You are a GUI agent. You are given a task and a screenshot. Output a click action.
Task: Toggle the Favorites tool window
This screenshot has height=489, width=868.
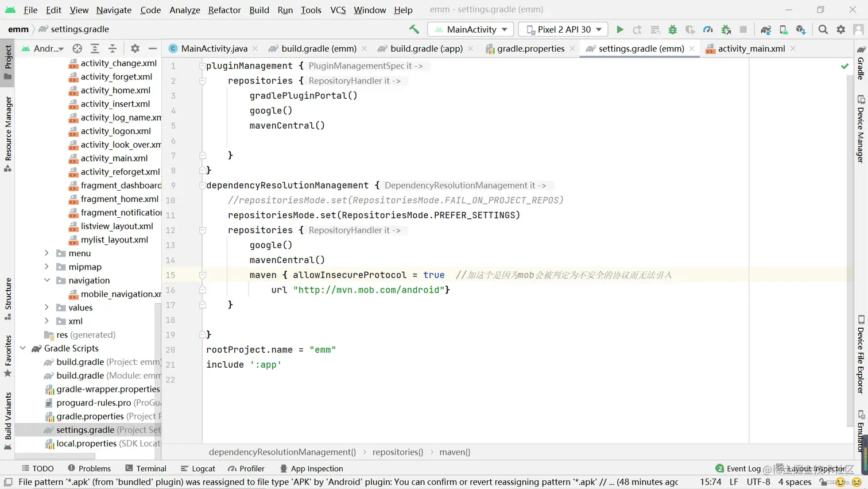(x=8, y=356)
